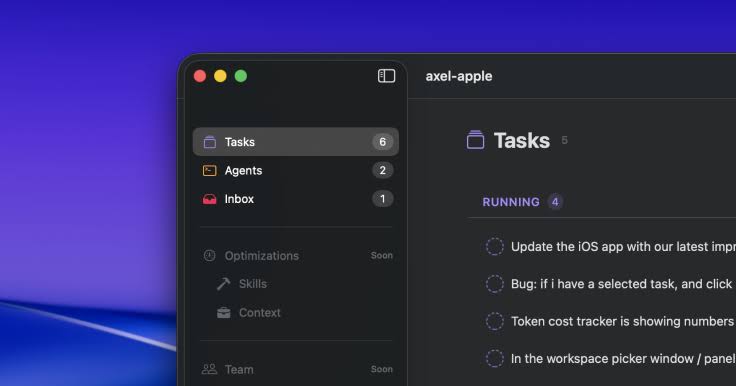Screen dimensions: 736x386
Task: Click the orange Agents terminal icon
Action: point(209,170)
